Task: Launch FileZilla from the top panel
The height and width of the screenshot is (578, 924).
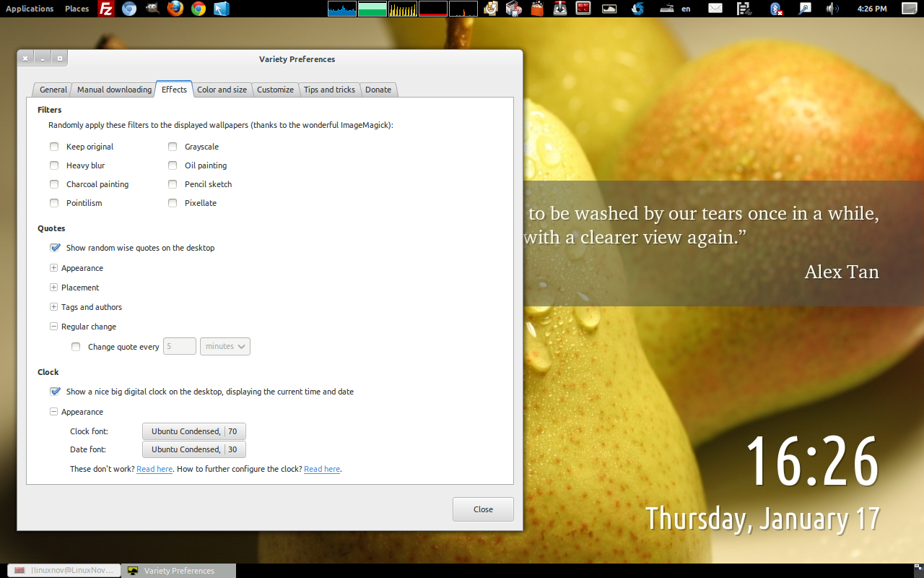Action: (106, 9)
